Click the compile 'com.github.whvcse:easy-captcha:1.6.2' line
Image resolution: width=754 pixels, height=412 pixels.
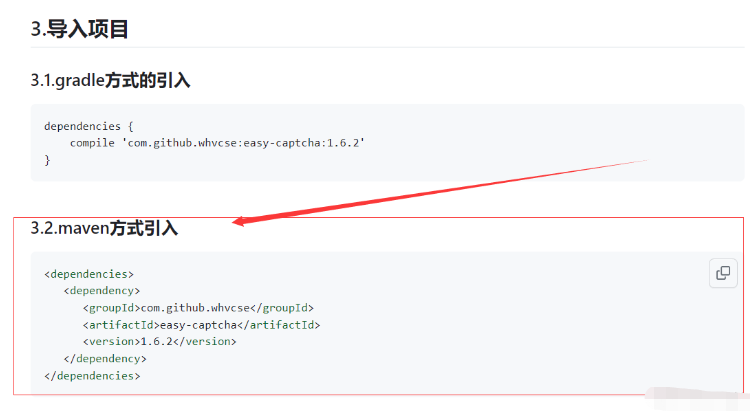pyautogui.click(x=217, y=143)
